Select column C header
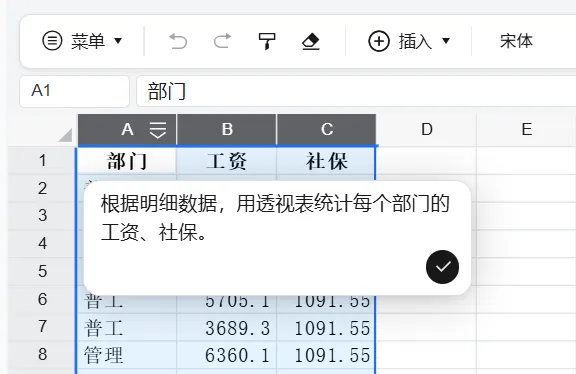 coord(327,130)
